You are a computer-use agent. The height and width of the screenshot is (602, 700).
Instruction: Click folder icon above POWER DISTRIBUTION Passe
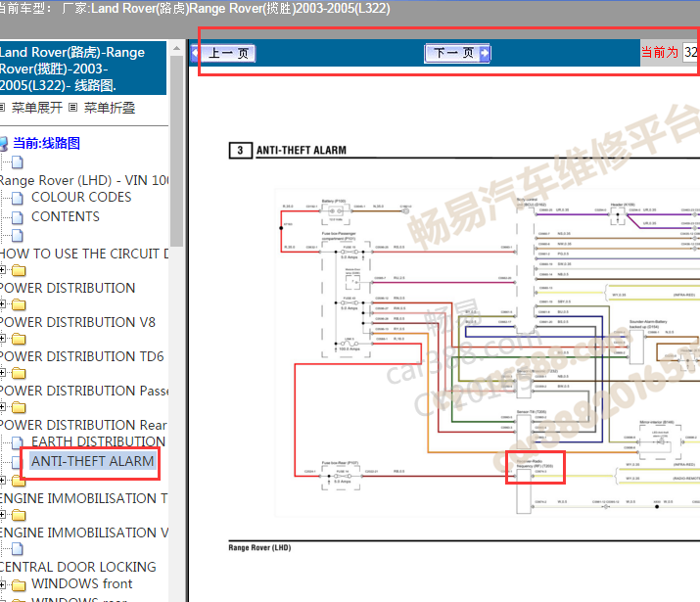point(19,374)
